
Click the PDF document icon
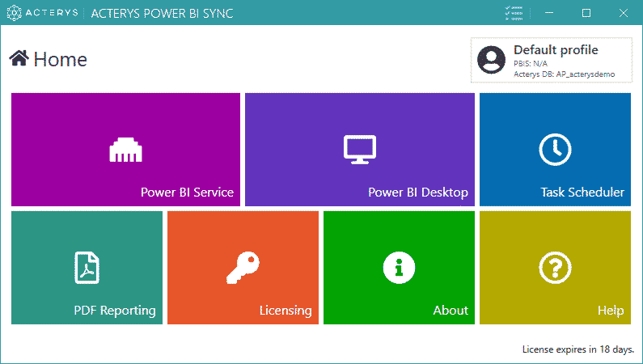coord(87,268)
